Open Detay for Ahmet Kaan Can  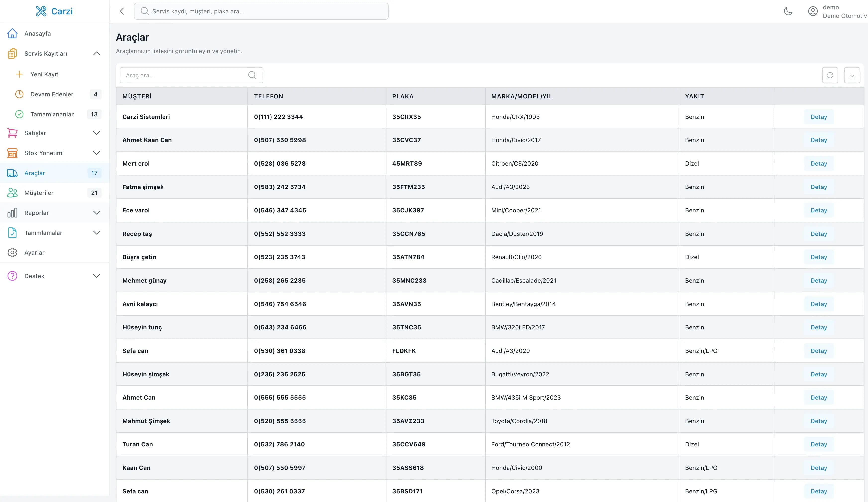pyautogui.click(x=819, y=140)
